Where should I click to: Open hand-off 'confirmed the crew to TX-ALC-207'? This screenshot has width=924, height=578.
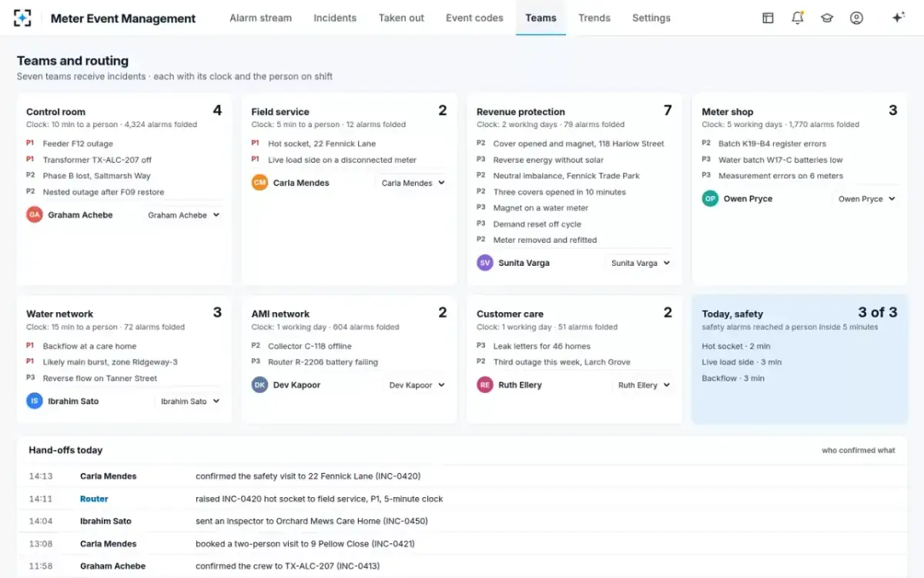[287, 566]
